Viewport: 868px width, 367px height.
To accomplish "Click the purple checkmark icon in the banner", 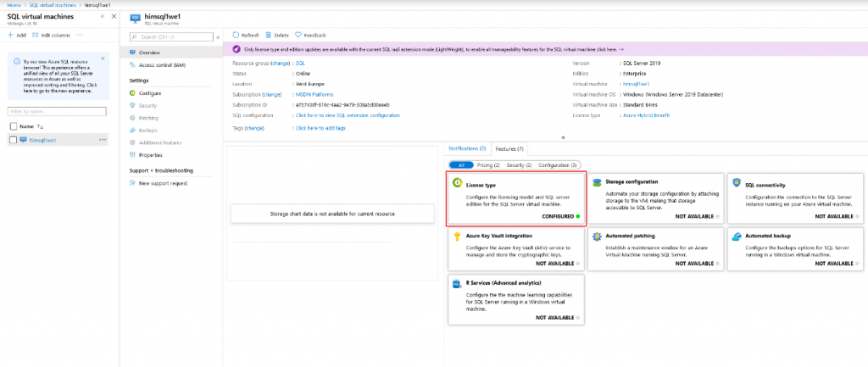I will point(237,49).
